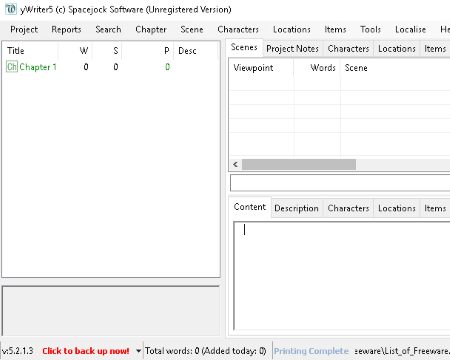This screenshot has height=360, width=450.
Task: Click the scene list scroll-left arrow
Action: pyautogui.click(x=236, y=164)
